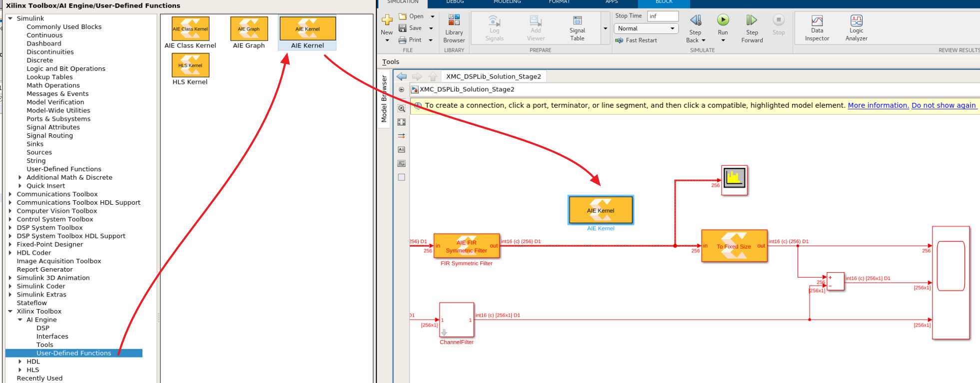Click the Run simulation button
The height and width of the screenshot is (383, 980).
click(x=723, y=20)
